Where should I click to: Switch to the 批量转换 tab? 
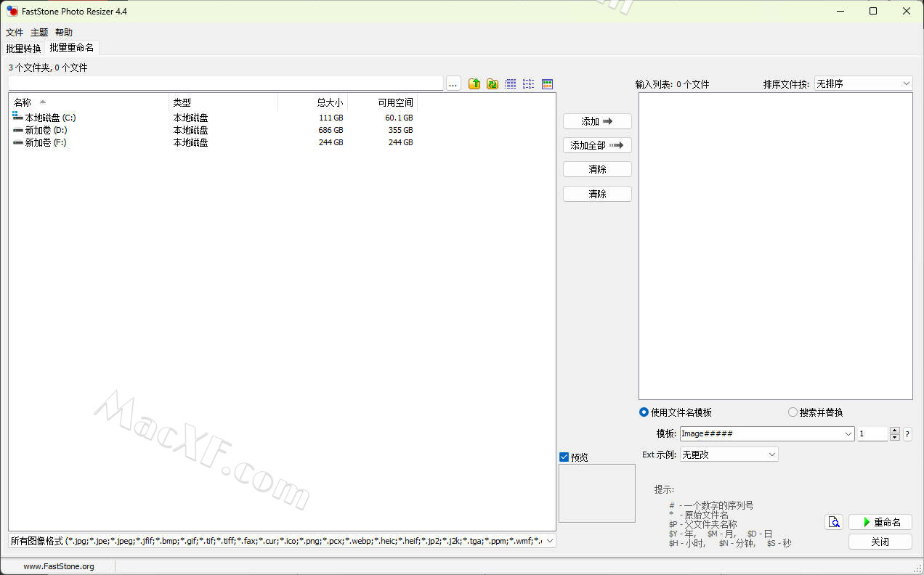(23, 49)
